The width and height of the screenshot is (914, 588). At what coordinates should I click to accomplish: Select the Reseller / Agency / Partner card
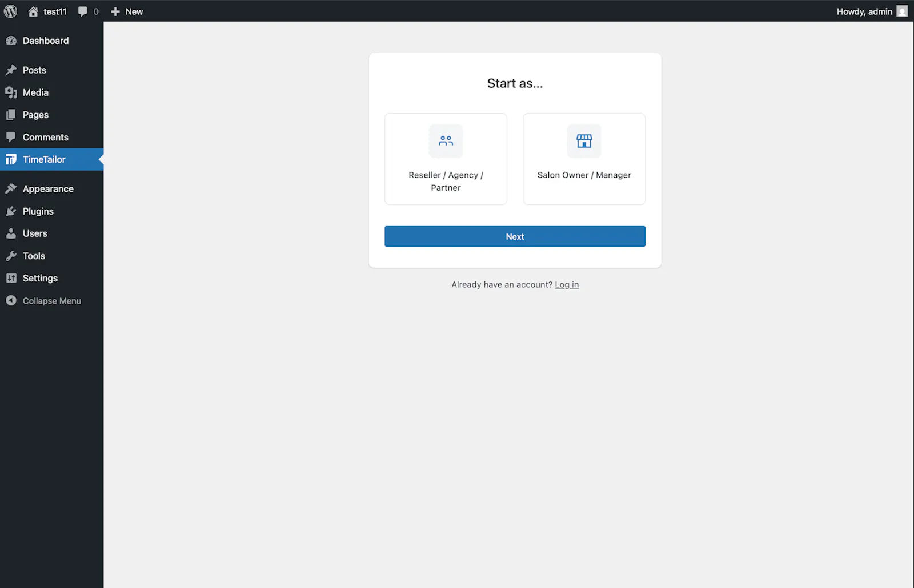[446, 159]
